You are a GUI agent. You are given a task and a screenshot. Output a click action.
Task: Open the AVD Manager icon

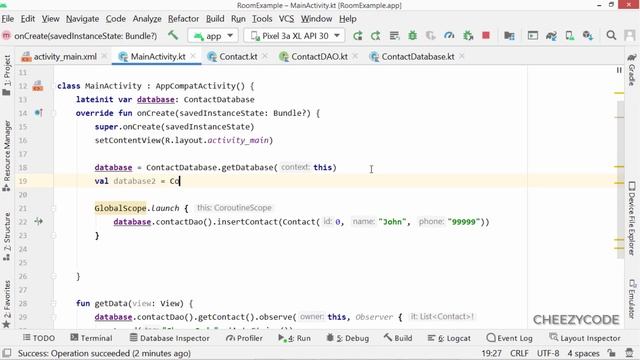pos(570,36)
